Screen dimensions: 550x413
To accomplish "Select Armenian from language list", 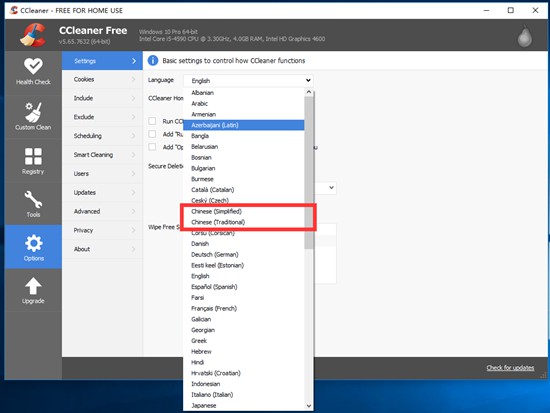I will pos(243,114).
